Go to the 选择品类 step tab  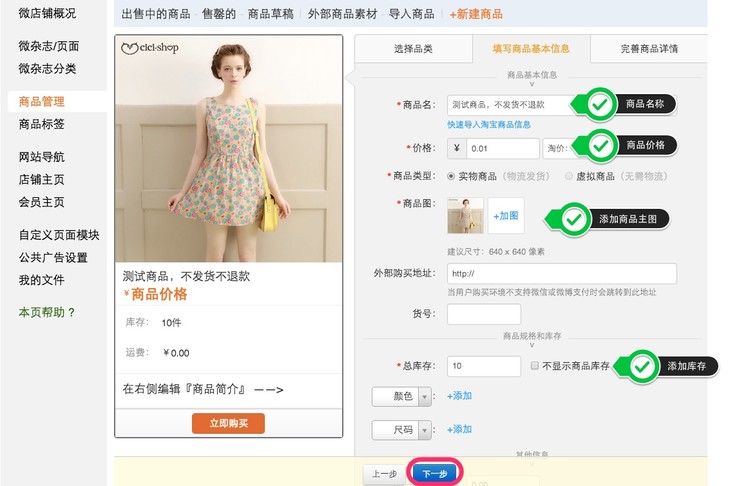click(x=413, y=48)
